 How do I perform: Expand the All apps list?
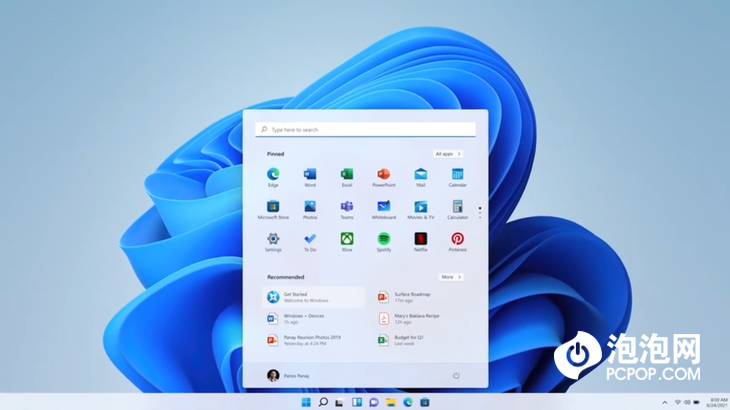click(x=448, y=154)
